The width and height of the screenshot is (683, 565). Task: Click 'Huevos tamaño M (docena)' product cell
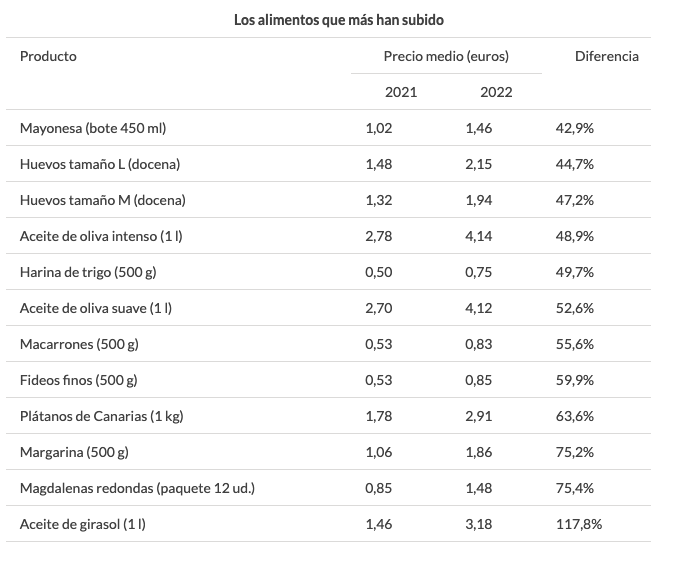coord(102,200)
